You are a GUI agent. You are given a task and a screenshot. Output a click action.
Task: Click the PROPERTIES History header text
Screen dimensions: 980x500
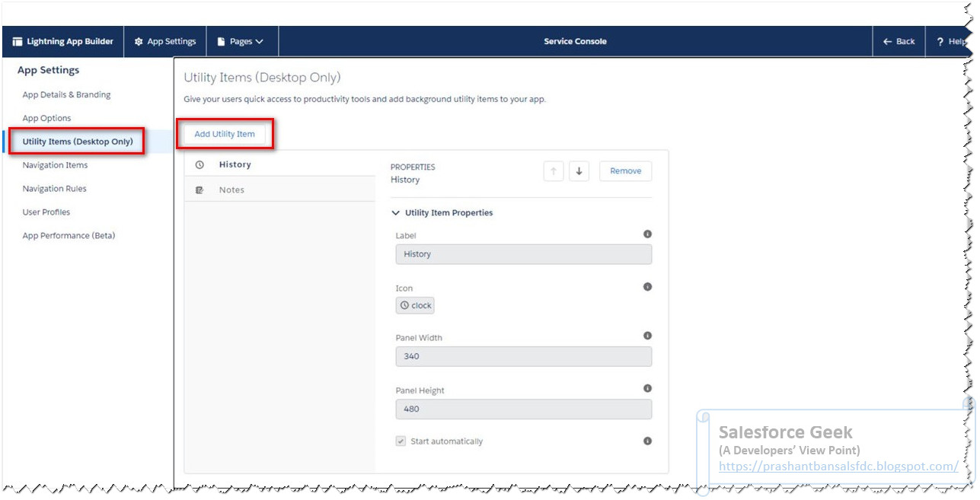[x=413, y=174]
